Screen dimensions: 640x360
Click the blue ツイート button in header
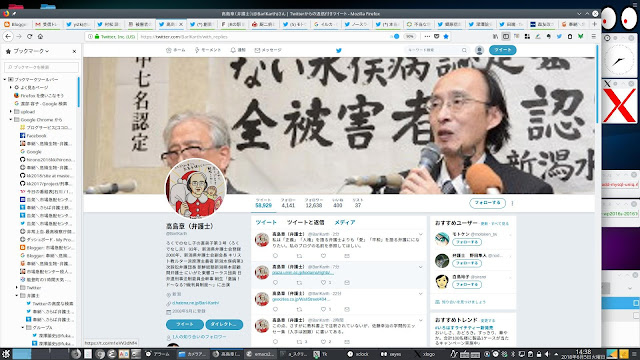502,50
